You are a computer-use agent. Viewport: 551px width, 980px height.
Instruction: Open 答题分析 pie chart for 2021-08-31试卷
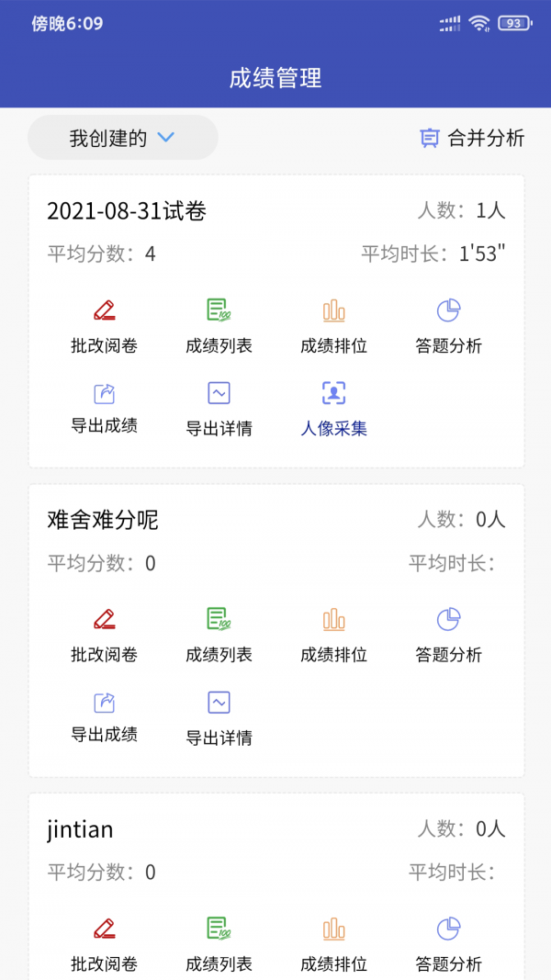click(447, 323)
